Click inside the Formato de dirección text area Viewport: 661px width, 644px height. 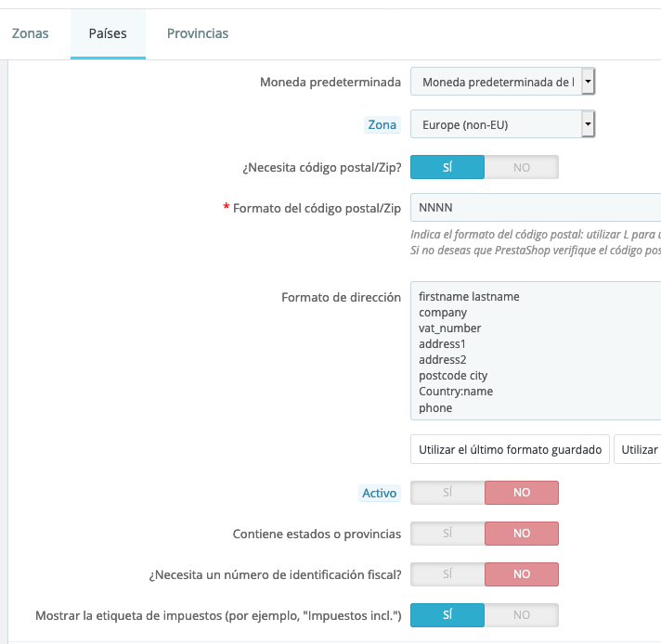click(535, 352)
